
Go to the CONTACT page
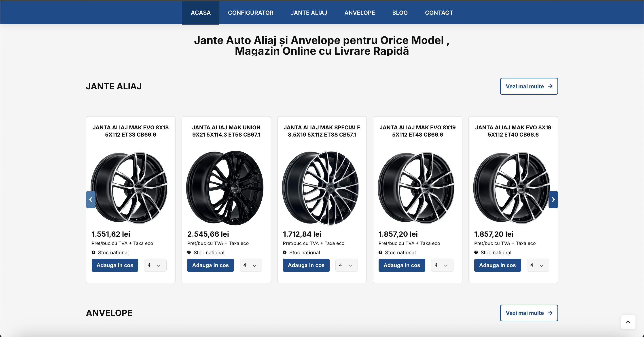(439, 13)
